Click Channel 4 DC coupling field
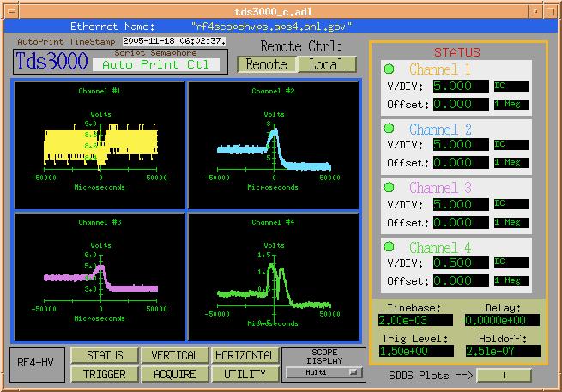The width and height of the screenshot is (562, 392). 511,262
